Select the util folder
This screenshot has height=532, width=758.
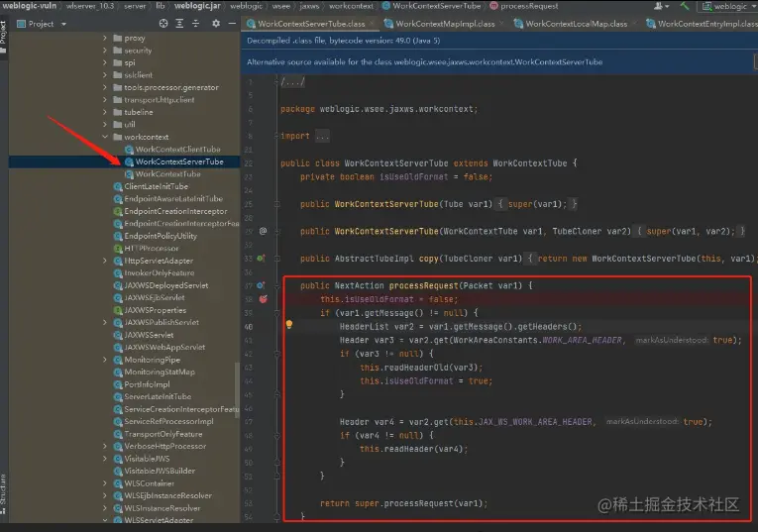pos(130,124)
